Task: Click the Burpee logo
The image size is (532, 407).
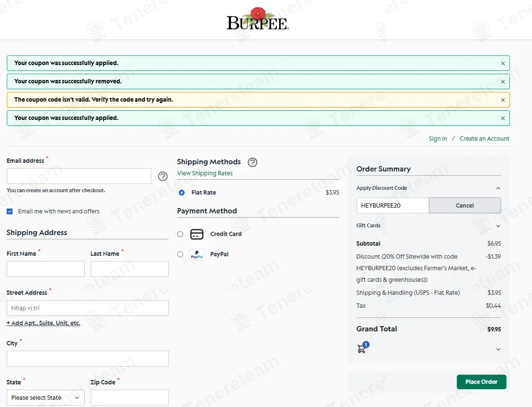Action: (x=257, y=19)
